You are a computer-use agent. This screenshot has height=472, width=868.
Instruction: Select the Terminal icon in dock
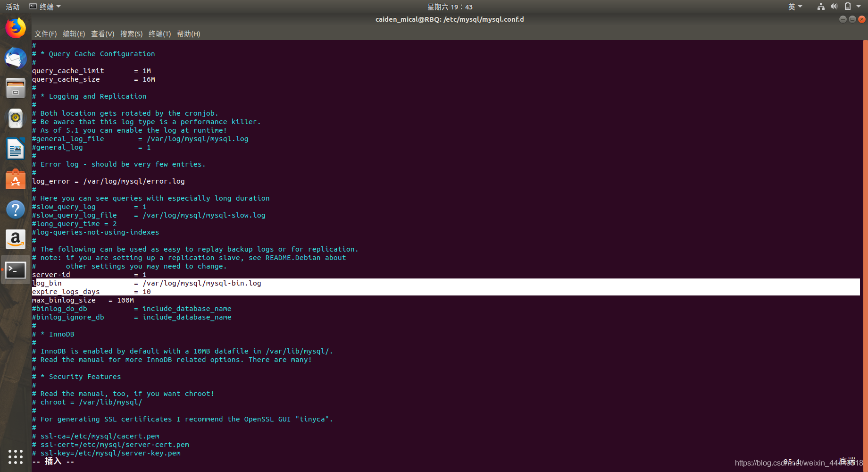point(16,270)
